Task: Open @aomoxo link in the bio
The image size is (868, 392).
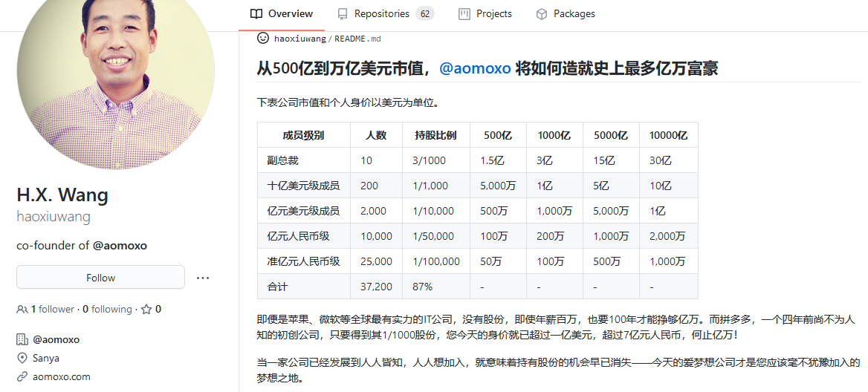Action: pos(120,246)
